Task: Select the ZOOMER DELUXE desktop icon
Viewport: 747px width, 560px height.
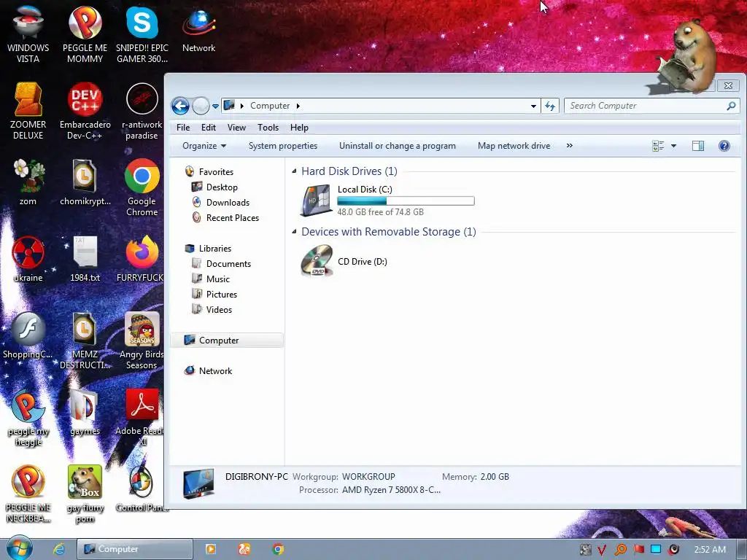Action: 28,111
